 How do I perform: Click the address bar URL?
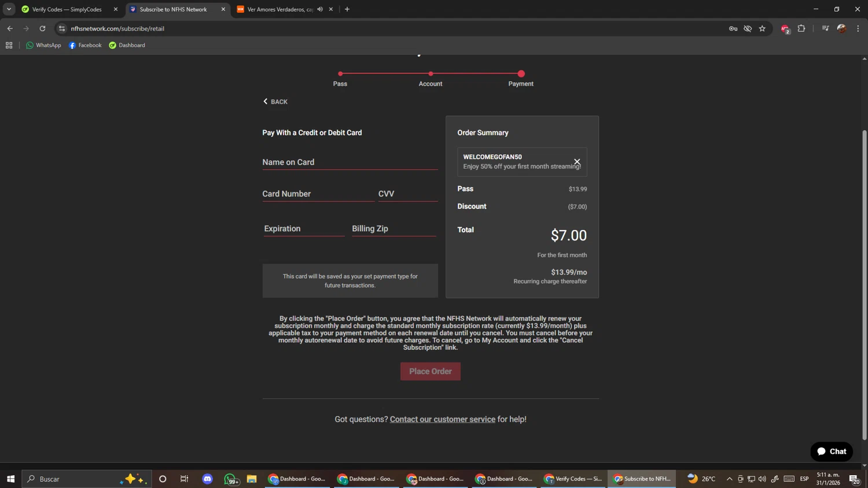117,28
